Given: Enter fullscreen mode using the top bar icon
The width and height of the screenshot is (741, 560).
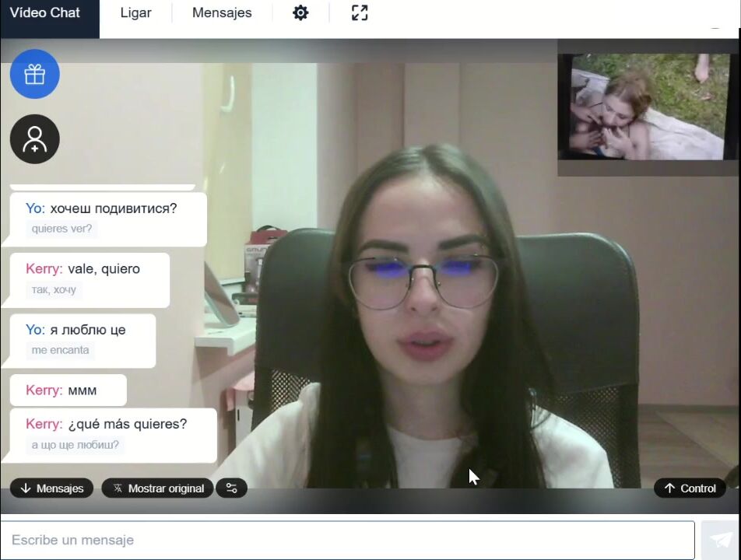Looking at the screenshot, I should point(359,13).
